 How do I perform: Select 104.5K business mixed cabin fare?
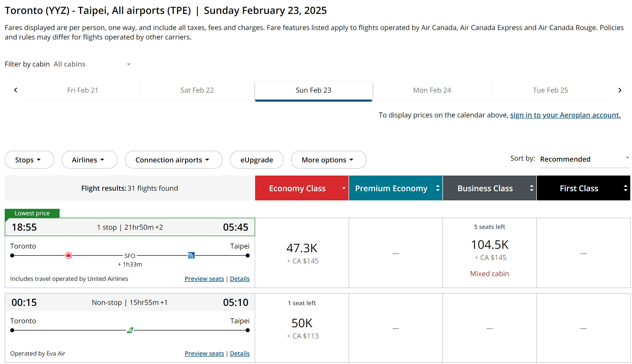click(x=489, y=253)
